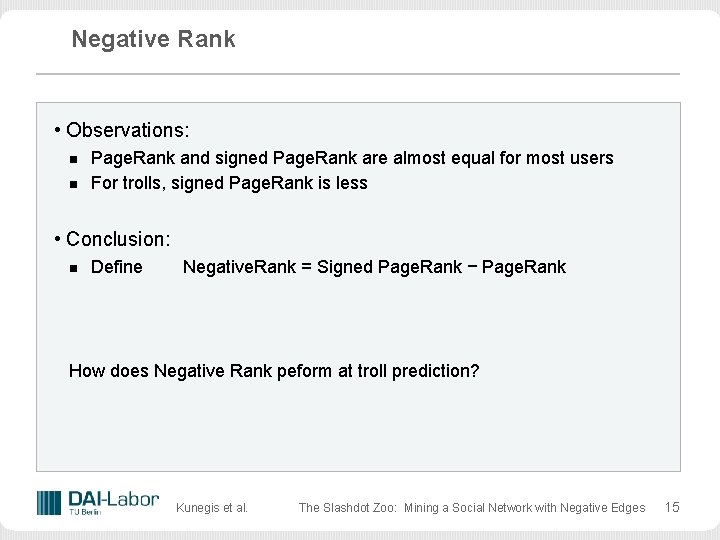
Task: Click the DAI-Labor logo text
Action: click(113, 499)
